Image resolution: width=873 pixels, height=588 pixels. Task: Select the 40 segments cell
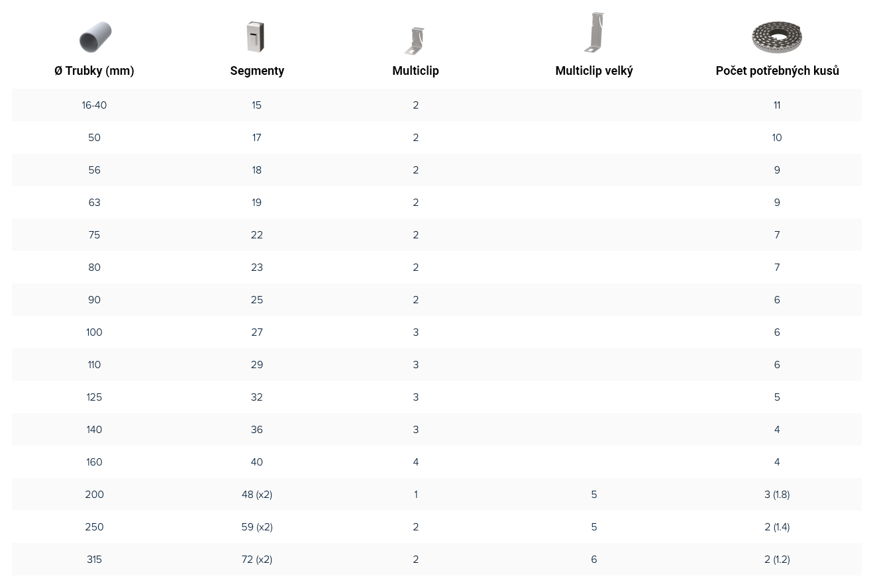tap(257, 462)
